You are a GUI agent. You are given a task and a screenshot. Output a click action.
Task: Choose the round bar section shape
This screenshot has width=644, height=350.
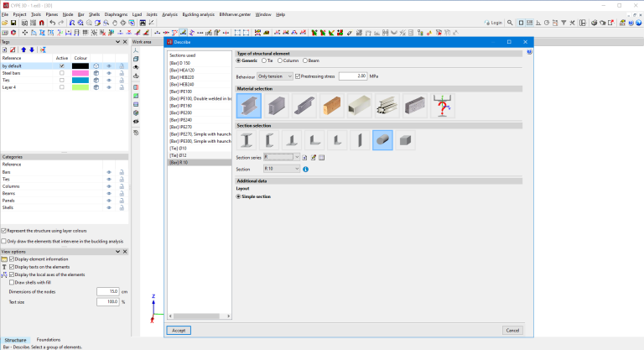[383, 140]
